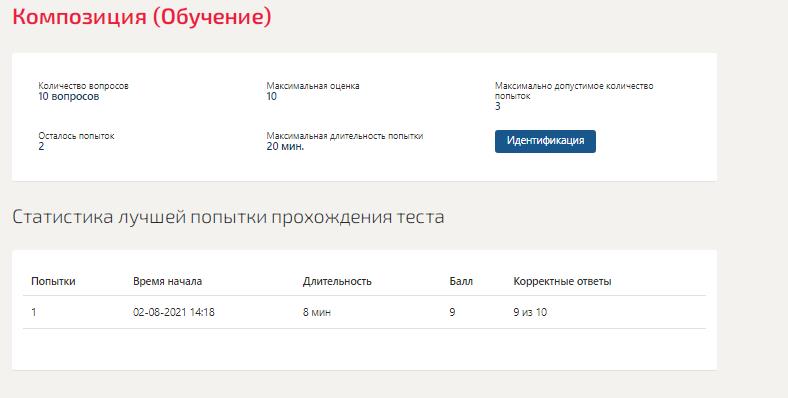The width and height of the screenshot is (788, 398).
Task: Click the 8 мин duration cell
Action: click(x=317, y=312)
